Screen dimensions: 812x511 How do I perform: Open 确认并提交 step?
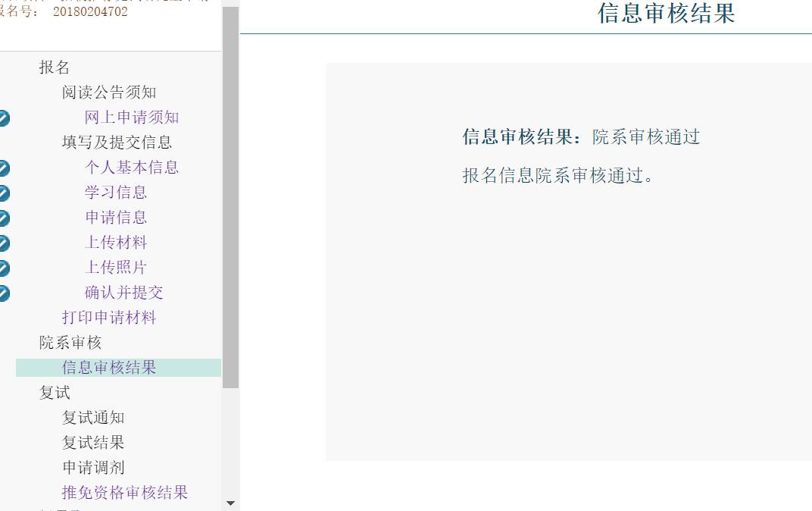click(124, 293)
